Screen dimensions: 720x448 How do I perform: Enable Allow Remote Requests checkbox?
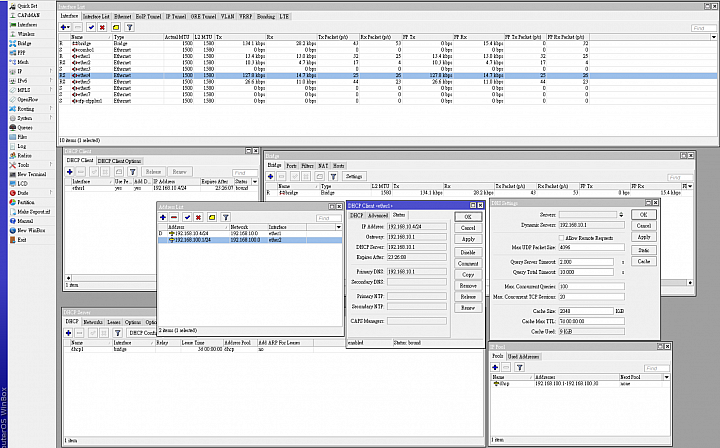(562, 237)
